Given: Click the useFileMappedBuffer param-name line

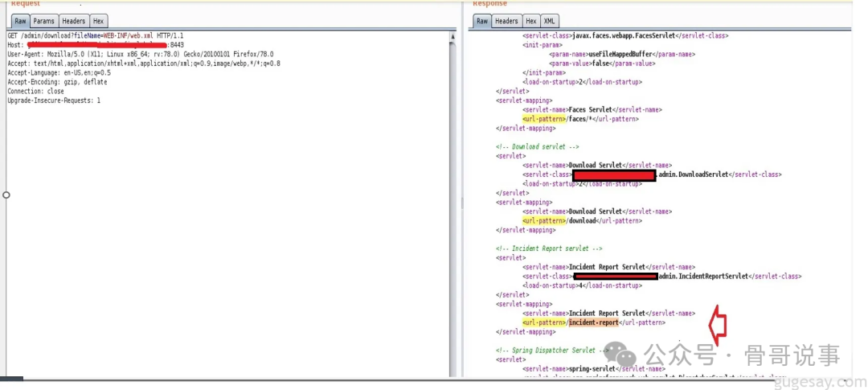Looking at the screenshot, I should pyautogui.click(x=621, y=55).
